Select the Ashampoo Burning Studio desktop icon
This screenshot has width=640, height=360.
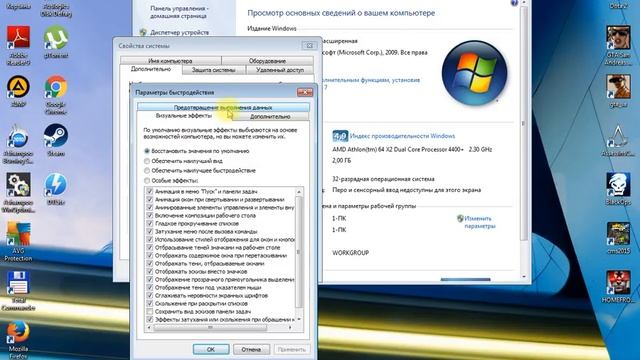tap(18, 144)
